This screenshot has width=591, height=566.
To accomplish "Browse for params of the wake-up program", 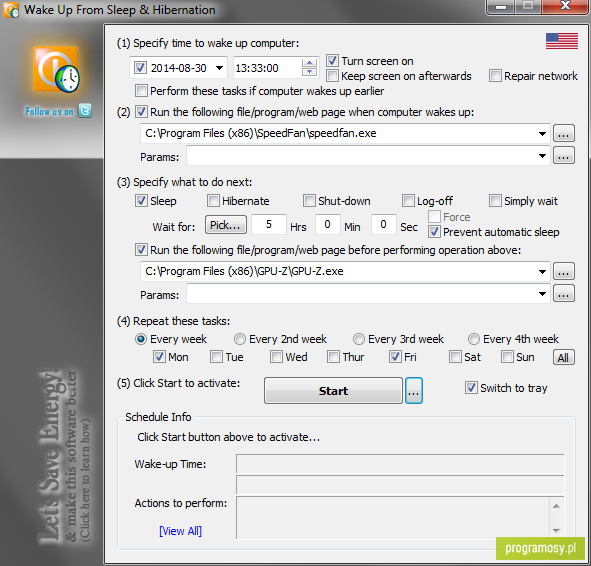I will [x=563, y=156].
